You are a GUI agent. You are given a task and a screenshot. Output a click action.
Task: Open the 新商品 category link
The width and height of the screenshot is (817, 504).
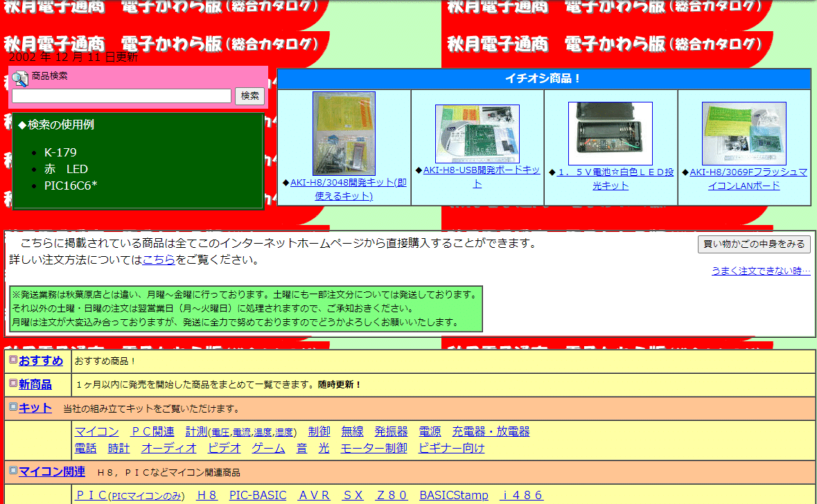(35, 384)
